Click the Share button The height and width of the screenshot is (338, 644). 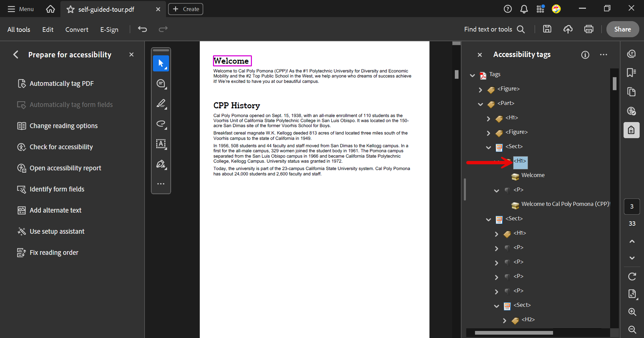[x=622, y=29]
